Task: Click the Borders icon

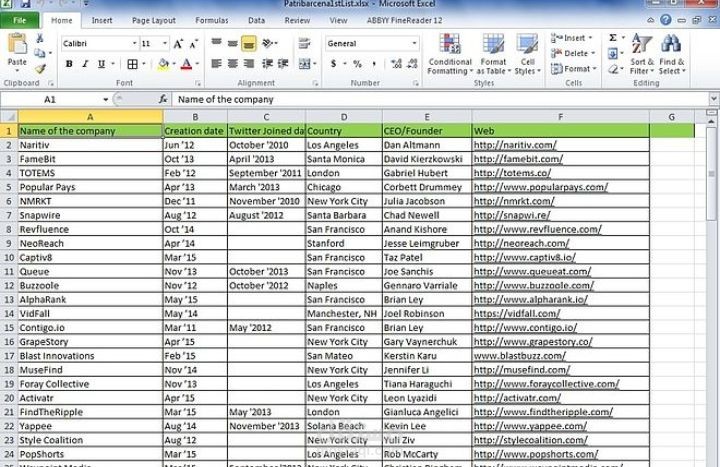Action: tap(132, 64)
